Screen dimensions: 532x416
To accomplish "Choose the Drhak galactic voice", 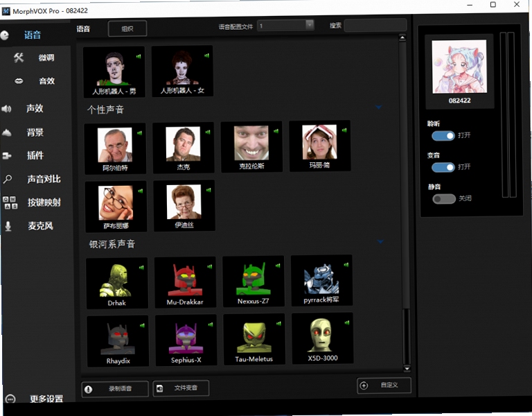I will [116, 283].
